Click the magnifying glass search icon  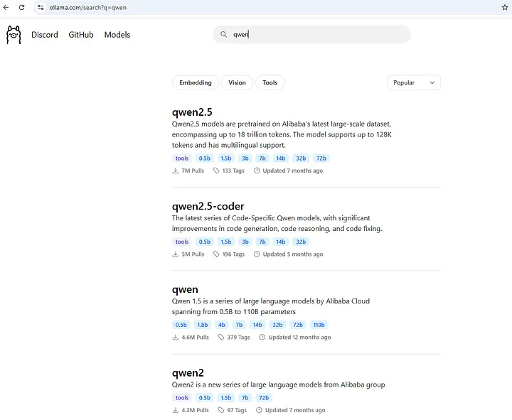point(223,35)
